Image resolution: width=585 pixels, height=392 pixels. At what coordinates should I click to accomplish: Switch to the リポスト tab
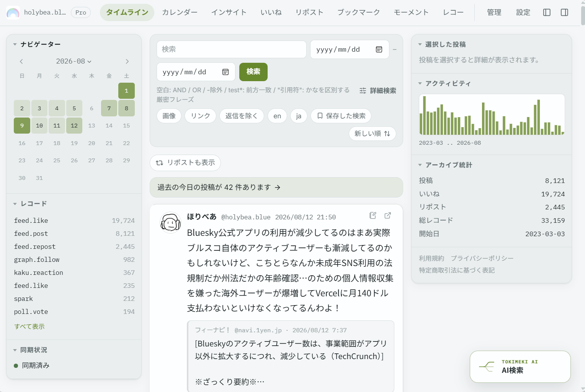pyautogui.click(x=309, y=12)
